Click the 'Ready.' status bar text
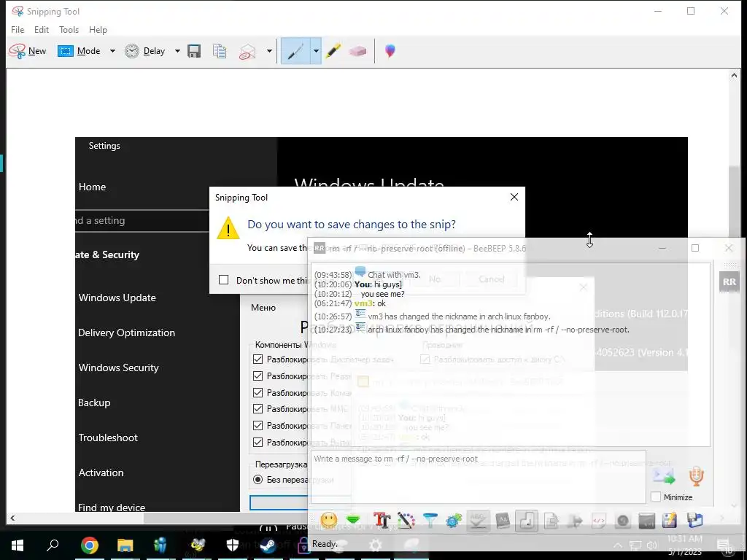This screenshot has height=560, width=747. pos(325,544)
